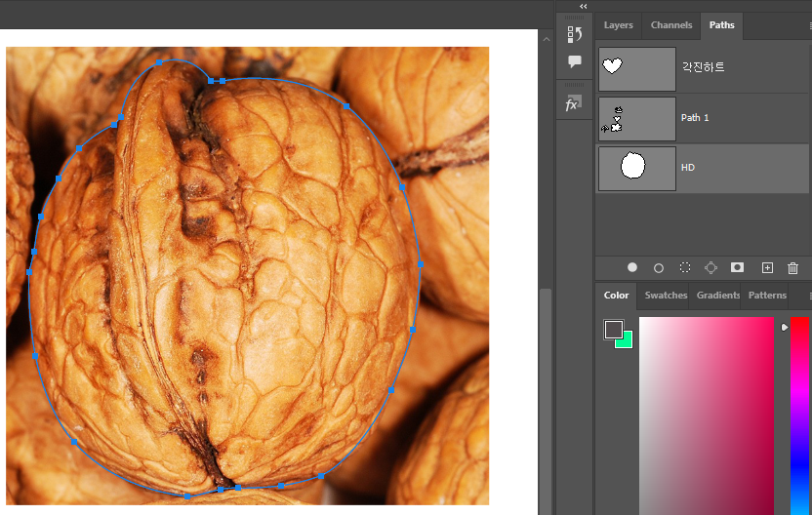Click the Path 1 thumbnail
Viewport: 812px width, 515px height.
[637, 119]
